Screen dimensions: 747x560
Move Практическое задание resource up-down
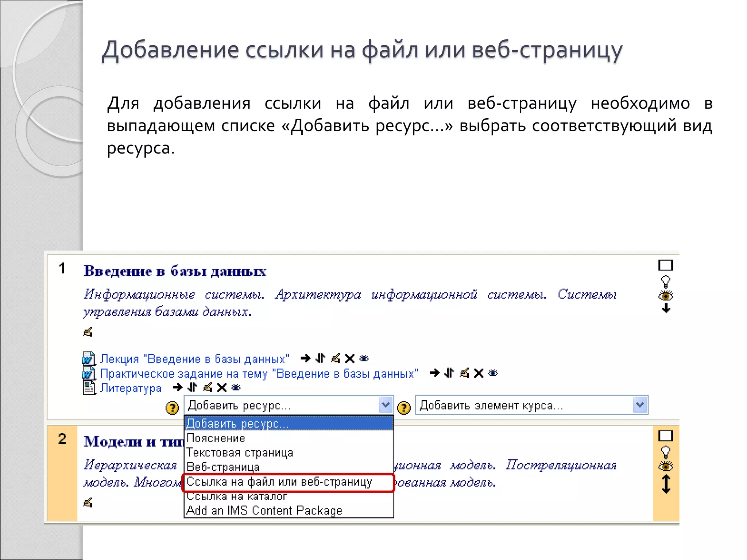point(449,373)
